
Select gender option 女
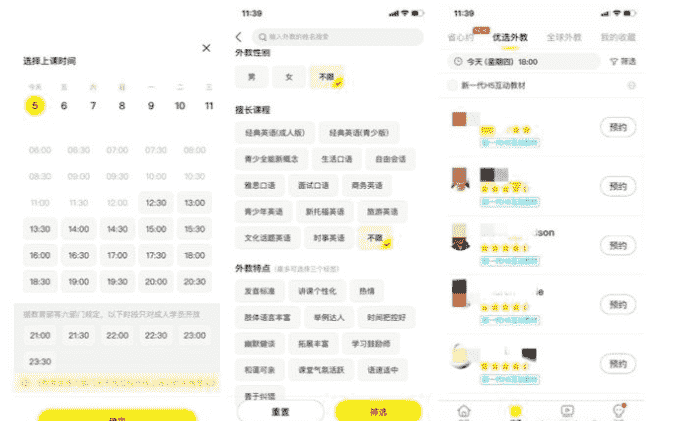click(289, 77)
